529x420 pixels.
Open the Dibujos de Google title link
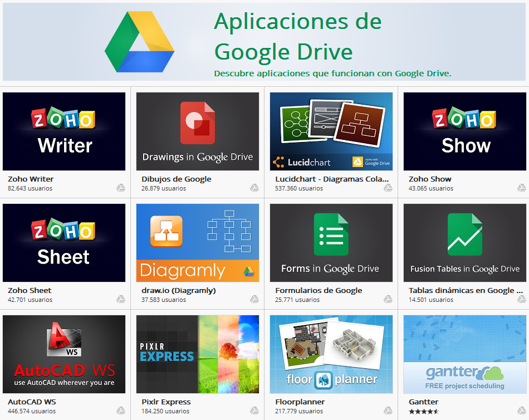click(177, 179)
